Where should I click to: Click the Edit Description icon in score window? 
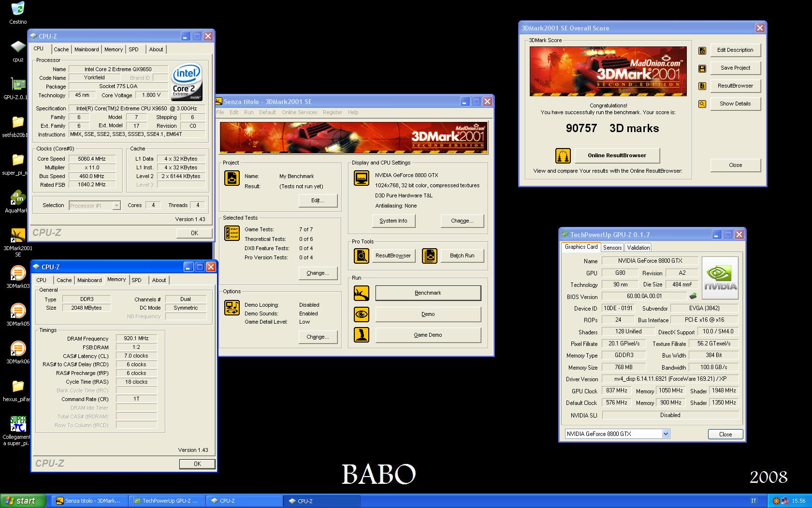coord(702,50)
